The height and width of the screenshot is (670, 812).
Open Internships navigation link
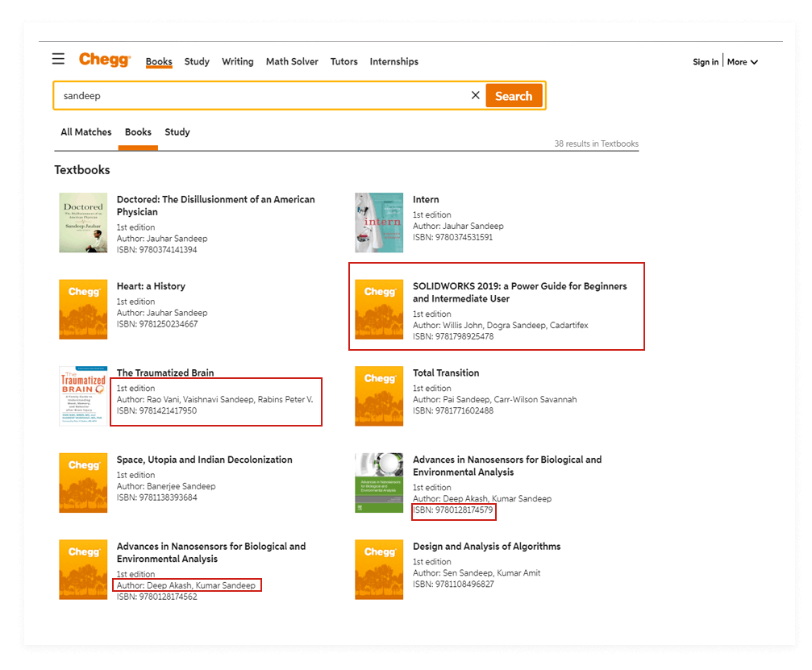click(x=394, y=61)
